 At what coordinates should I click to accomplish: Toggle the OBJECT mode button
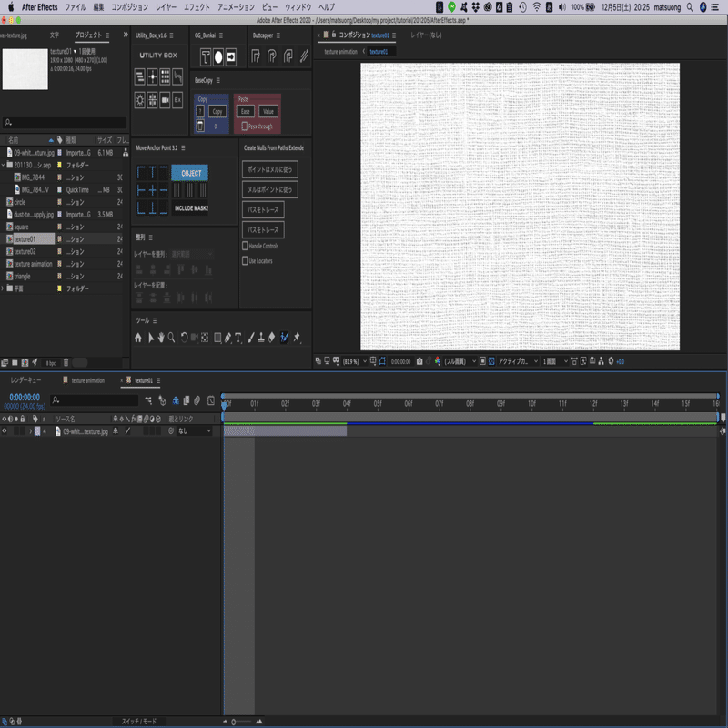(x=190, y=173)
